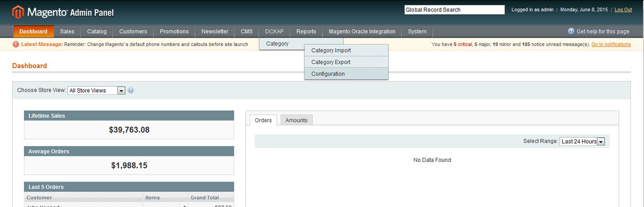Viewport: 644px width, 207px height.
Task: Choose Configuration from the submenu
Action: [x=346, y=74]
